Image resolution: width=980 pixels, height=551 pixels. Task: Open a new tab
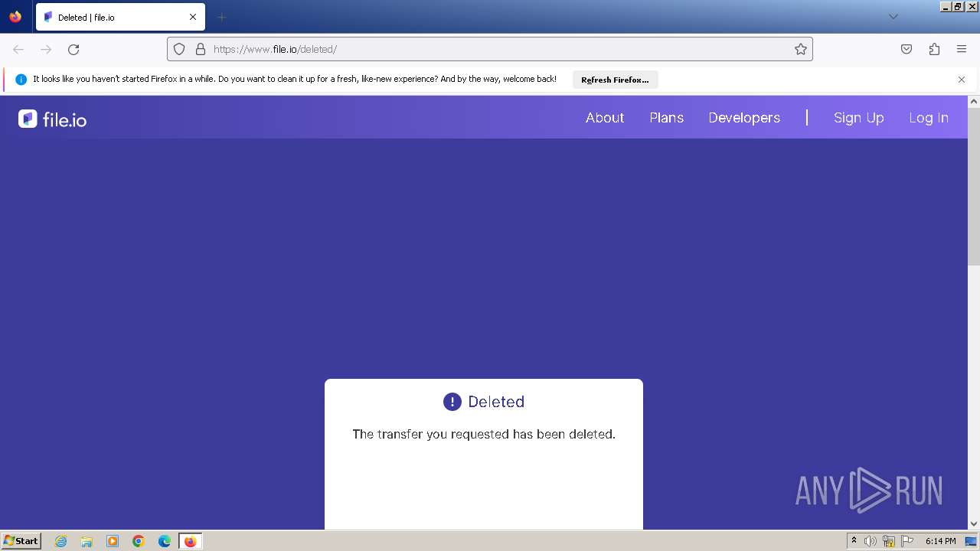pos(221,17)
